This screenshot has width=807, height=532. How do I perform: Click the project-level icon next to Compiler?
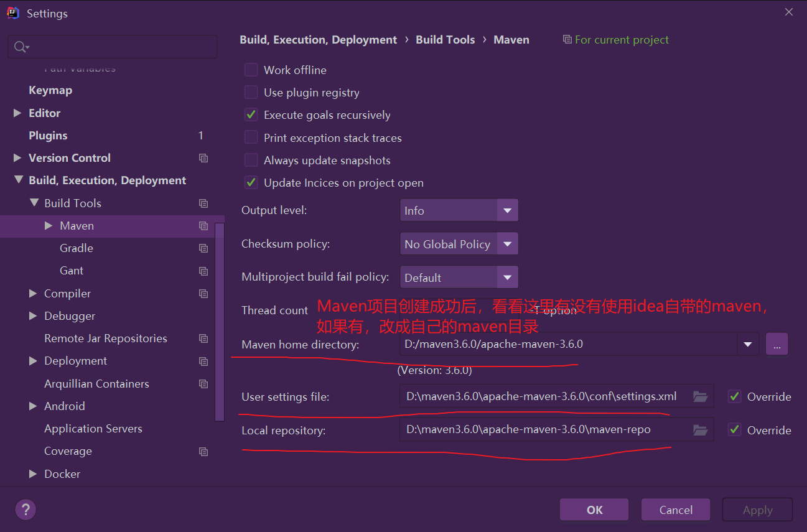203,294
